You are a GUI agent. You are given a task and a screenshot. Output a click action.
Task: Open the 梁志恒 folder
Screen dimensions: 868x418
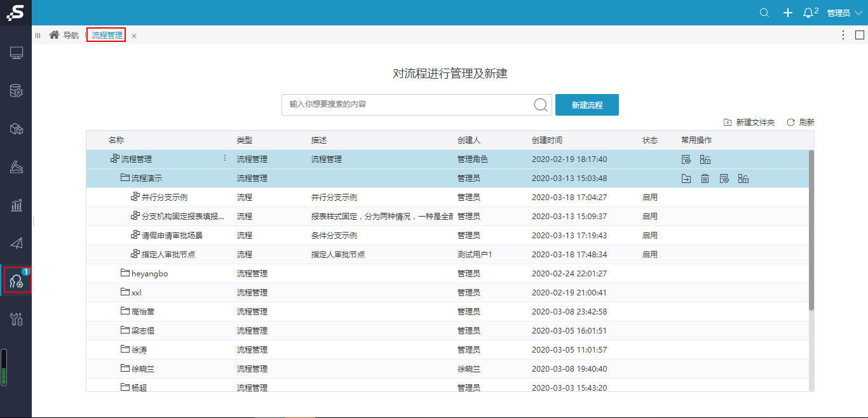point(137,331)
